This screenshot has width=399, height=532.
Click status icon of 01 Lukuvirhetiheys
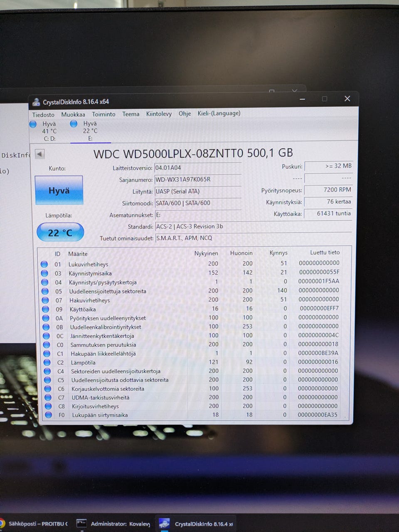44,264
